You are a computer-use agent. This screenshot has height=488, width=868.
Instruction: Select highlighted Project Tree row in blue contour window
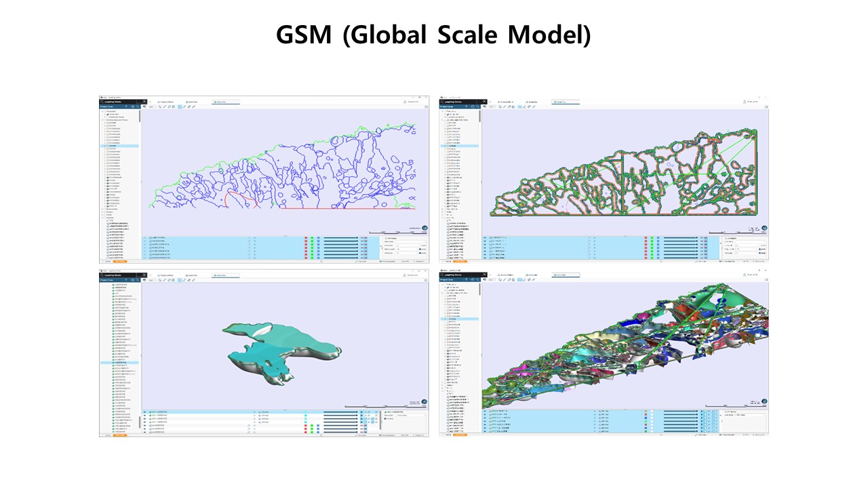pyautogui.click(x=119, y=146)
